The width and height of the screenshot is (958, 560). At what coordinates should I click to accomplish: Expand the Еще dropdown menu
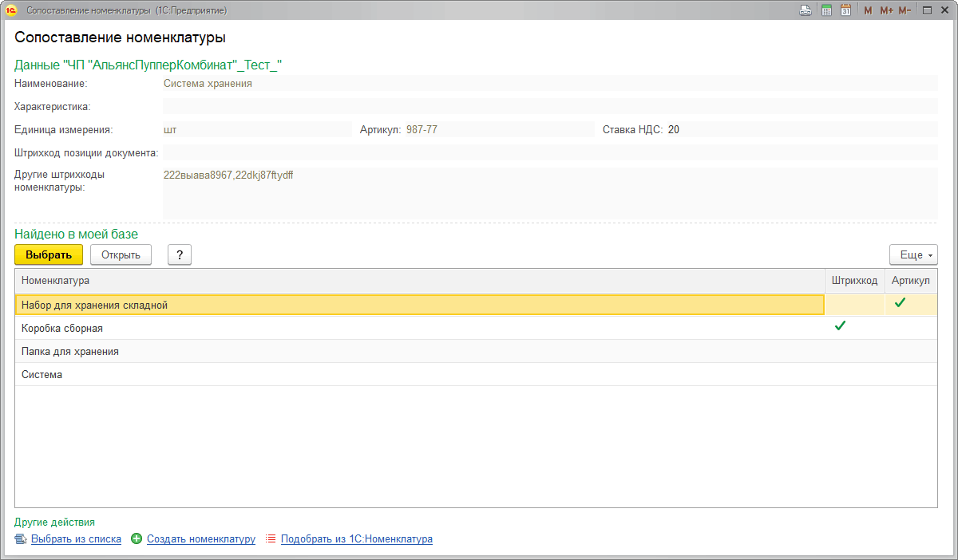tap(913, 254)
